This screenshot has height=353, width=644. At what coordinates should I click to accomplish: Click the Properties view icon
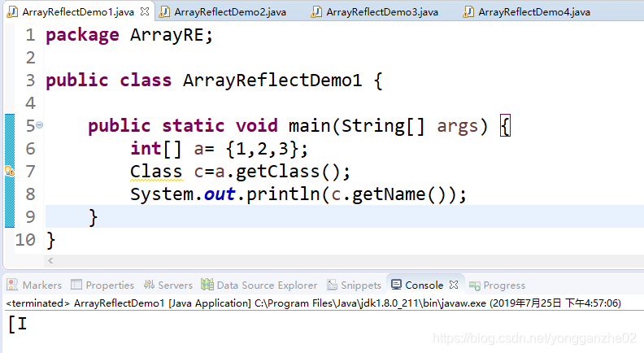(76, 285)
